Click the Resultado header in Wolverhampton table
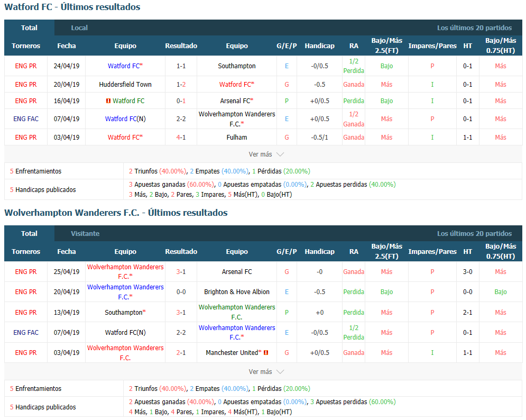This screenshot has width=526, height=420. [181, 251]
